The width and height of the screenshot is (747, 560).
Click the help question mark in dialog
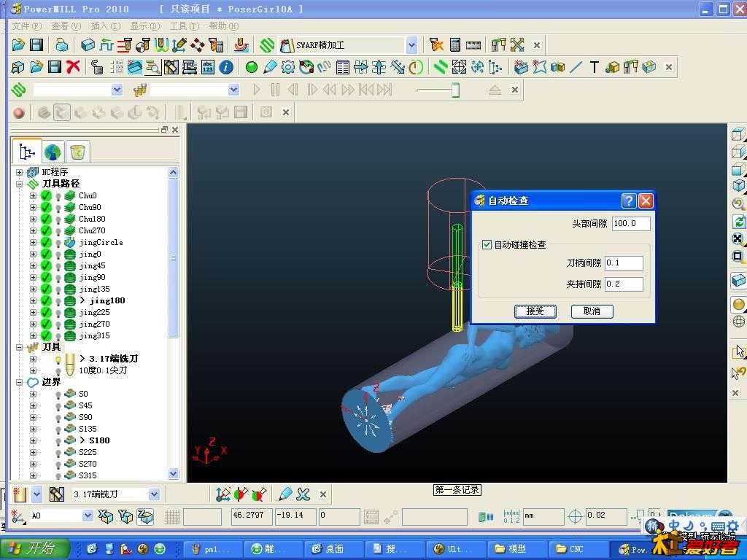[x=629, y=201]
